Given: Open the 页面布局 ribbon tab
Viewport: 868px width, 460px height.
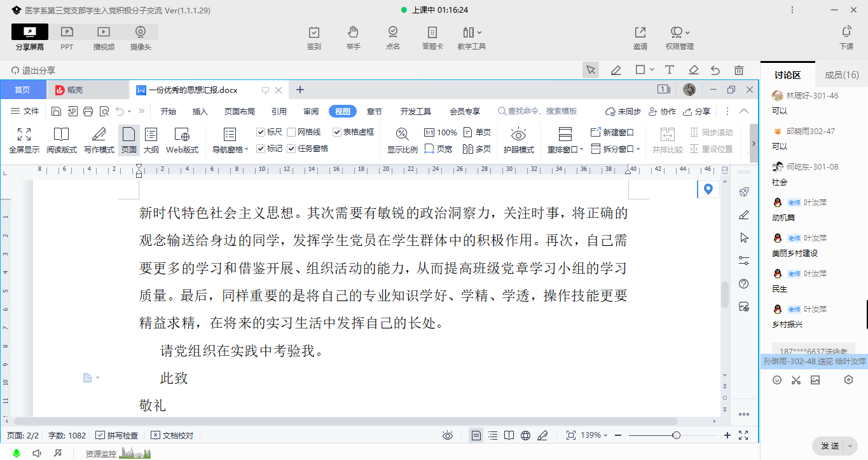Looking at the screenshot, I should pyautogui.click(x=239, y=111).
